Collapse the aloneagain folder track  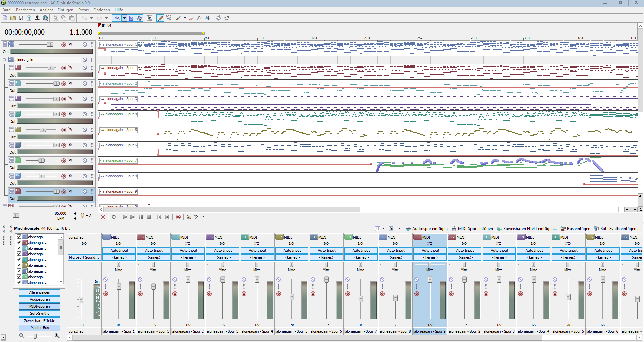(x=4, y=60)
